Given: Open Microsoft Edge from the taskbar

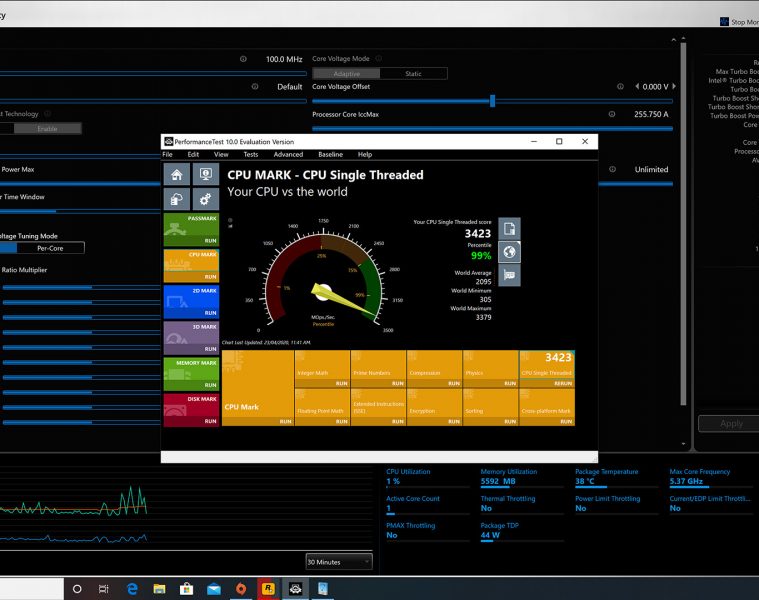Looking at the screenshot, I should click(132, 588).
